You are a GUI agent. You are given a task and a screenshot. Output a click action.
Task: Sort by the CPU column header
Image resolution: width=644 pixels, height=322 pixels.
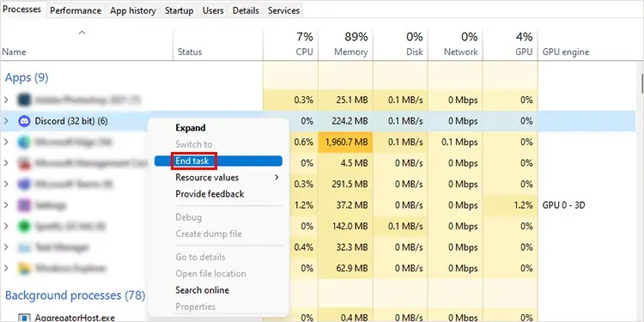291,44
